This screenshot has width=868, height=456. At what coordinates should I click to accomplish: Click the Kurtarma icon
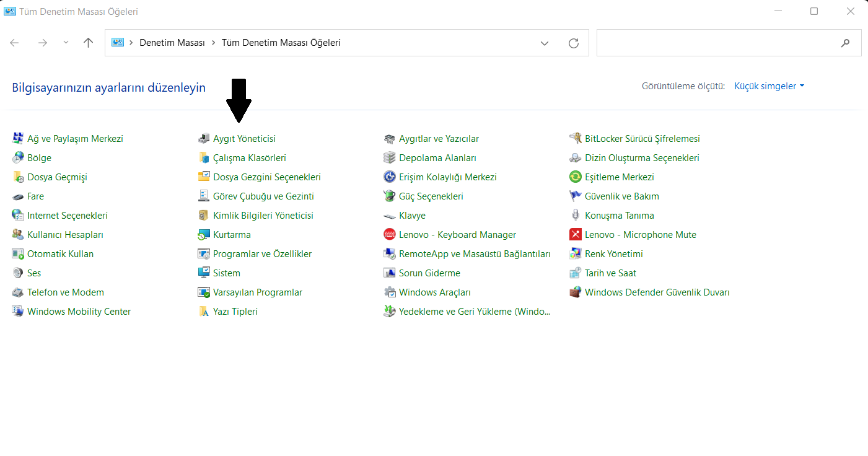tap(203, 235)
